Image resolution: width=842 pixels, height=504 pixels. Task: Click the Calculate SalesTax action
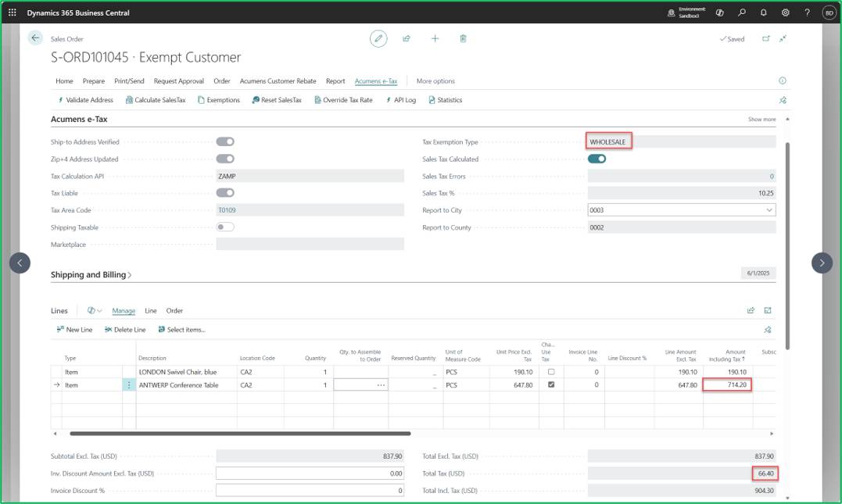pyautogui.click(x=156, y=100)
